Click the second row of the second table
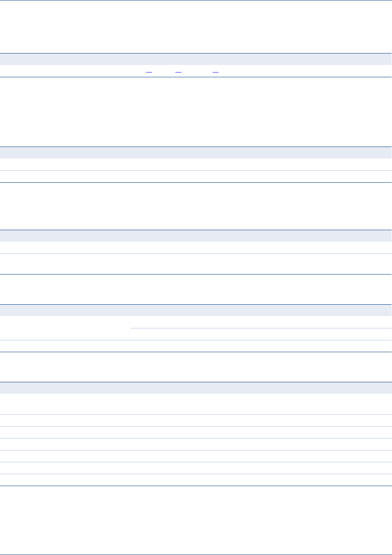The image size is (392, 555). point(196,176)
